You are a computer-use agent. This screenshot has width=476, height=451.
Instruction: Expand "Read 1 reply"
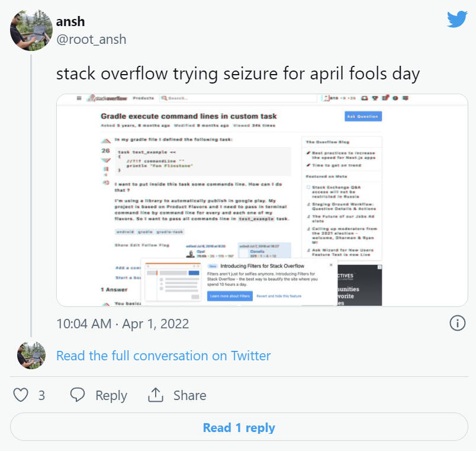pyautogui.click(x=238, y=427)
